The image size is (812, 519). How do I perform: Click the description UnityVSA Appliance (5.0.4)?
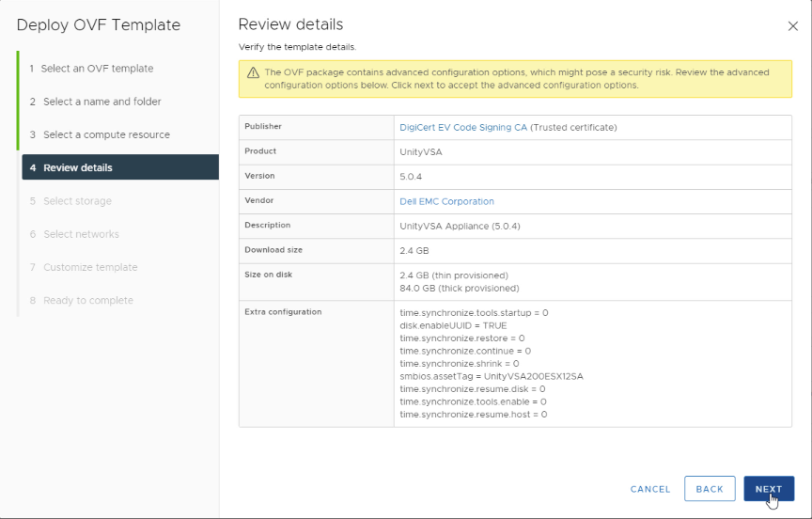coord(460,227)
